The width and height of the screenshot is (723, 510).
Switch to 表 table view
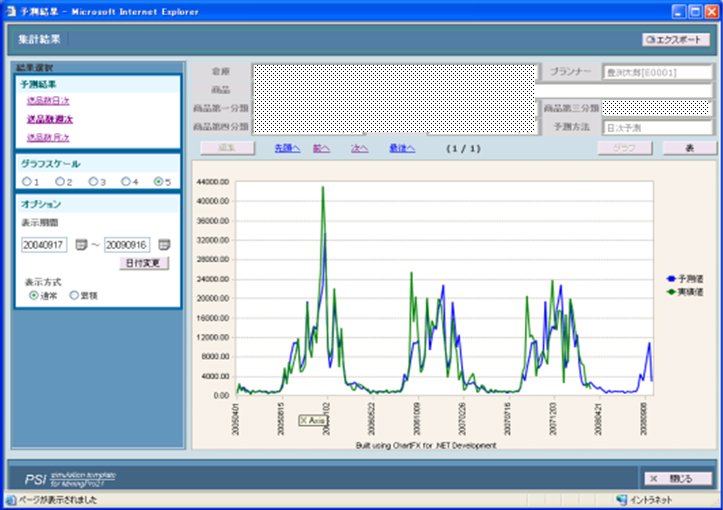click(690, 148)
